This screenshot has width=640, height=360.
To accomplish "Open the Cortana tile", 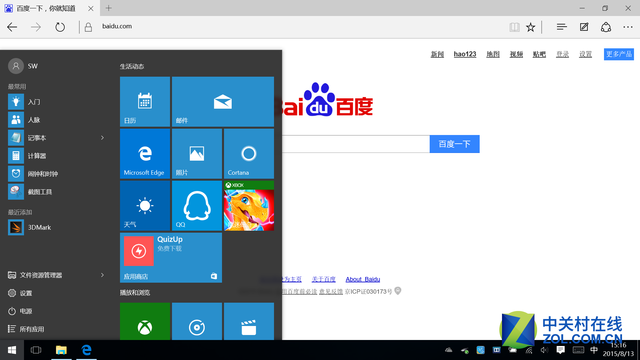I will tap(249, 153).
